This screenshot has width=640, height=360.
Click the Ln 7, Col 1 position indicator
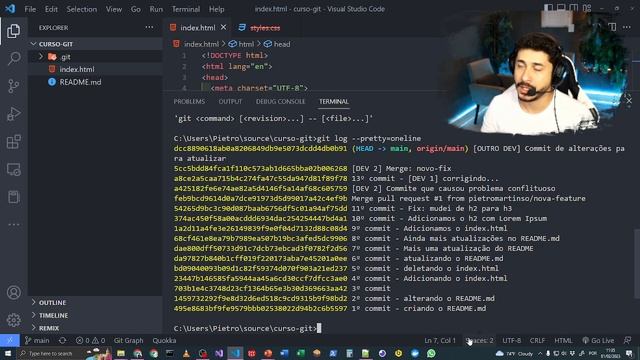click(x=440, y=340)
